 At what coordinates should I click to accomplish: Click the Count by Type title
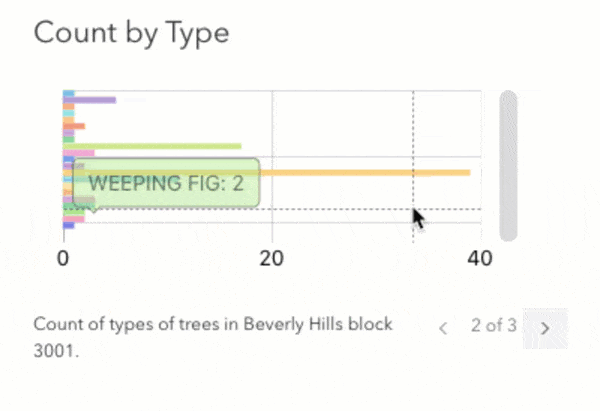pyautogui.click(x=131, y=33)
